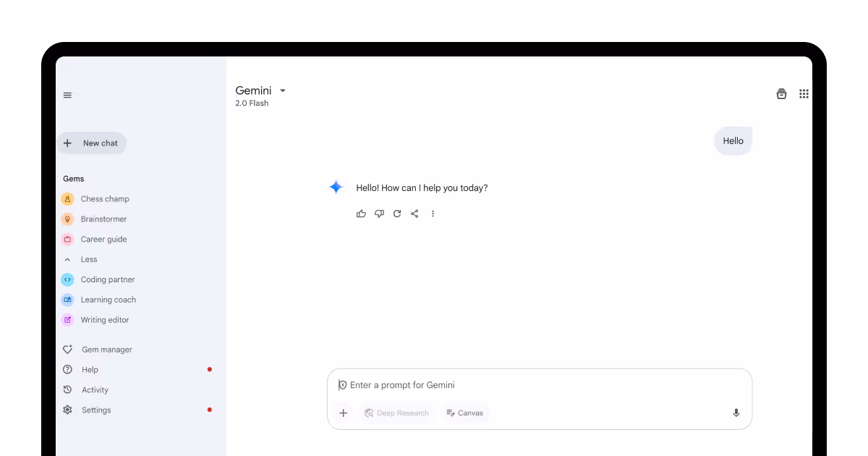This screenshot has width=868, height=456.
Task: Click the Learning coach gem icon
Action: 67,300
